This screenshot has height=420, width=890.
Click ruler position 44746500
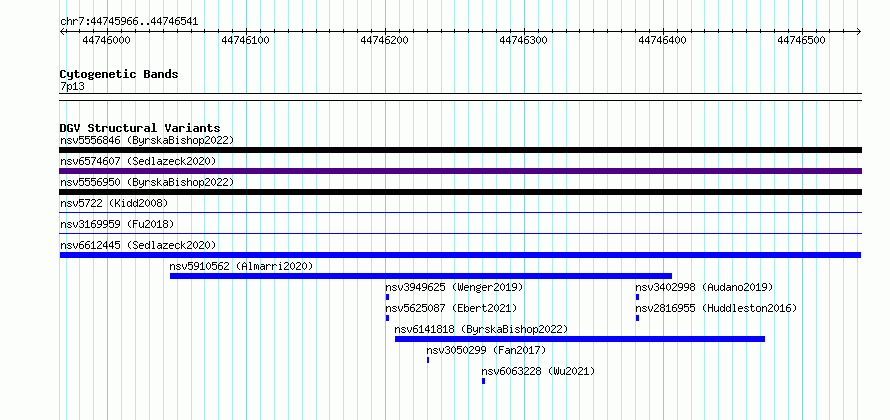coord(801,40)
